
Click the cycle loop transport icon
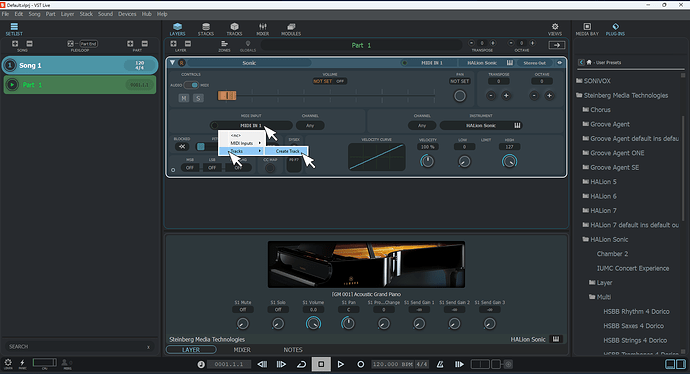(301, 364)
